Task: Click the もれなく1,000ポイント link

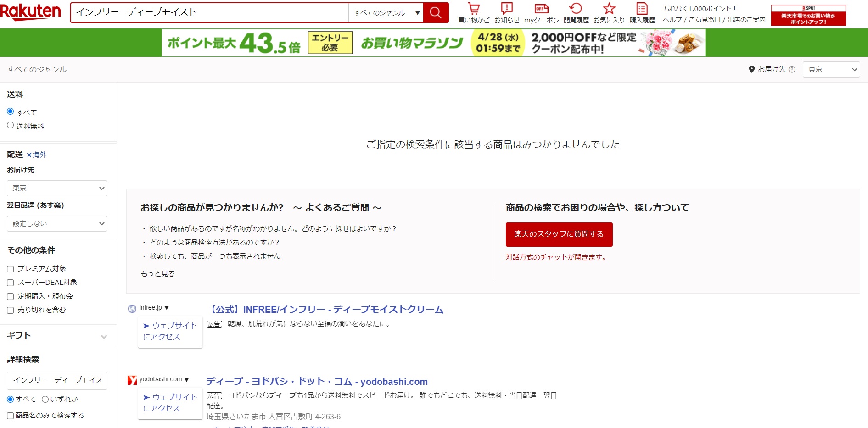Action: point(699,8)
